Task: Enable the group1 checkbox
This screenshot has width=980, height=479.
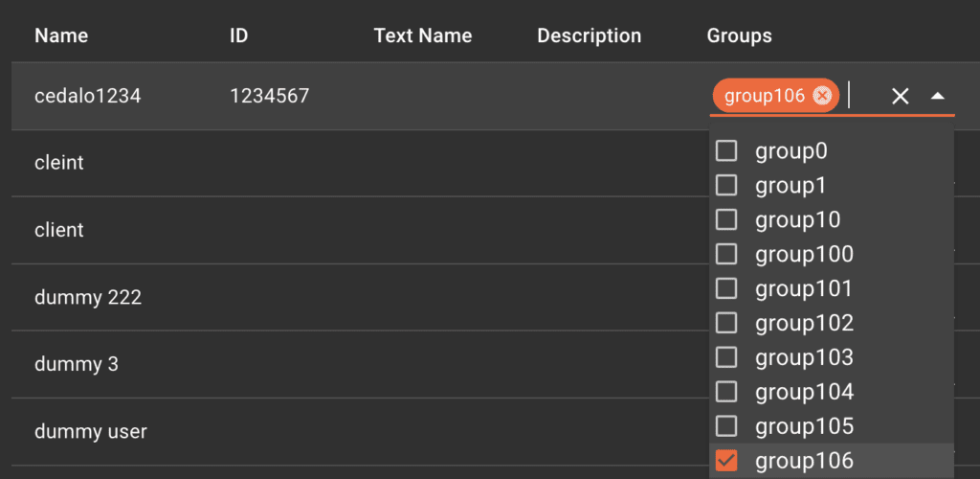Action: (727, 186)
